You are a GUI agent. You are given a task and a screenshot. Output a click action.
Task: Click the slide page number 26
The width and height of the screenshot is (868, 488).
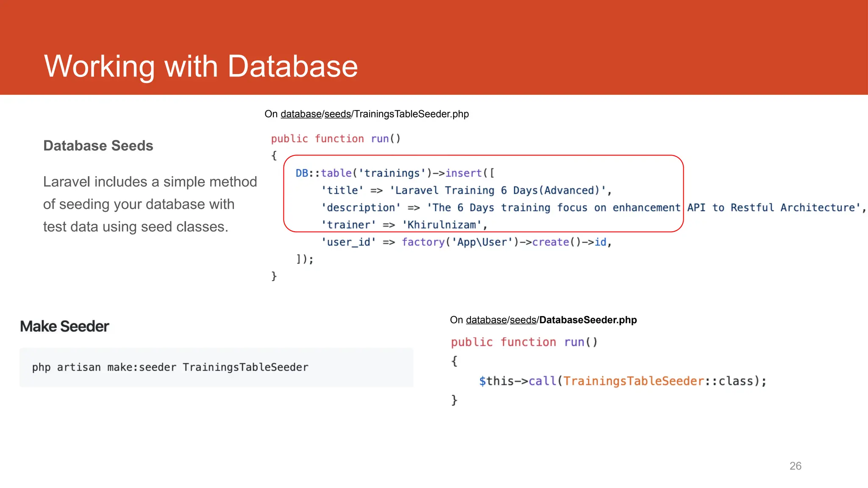pos(796,466)
